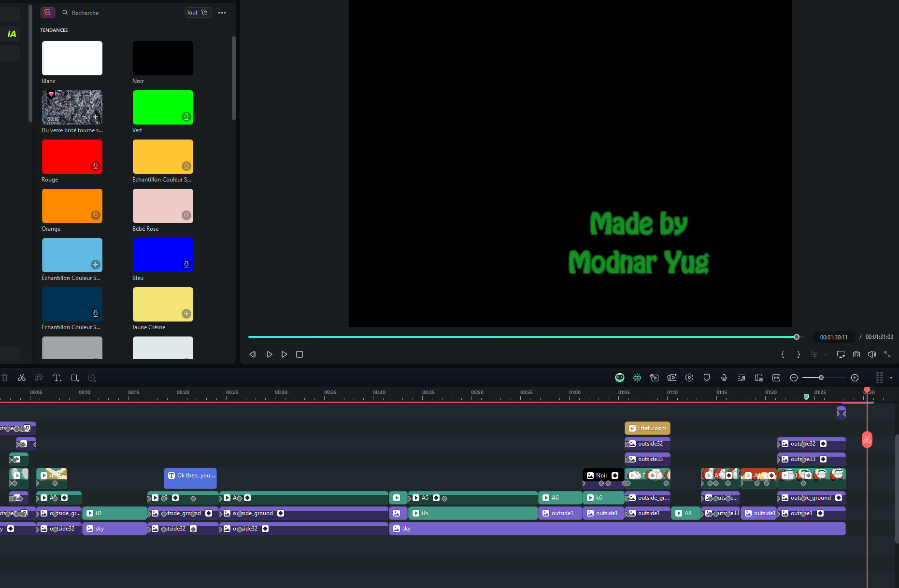The height and width of the screenshot is (588, 899).
Task: Click the timeline zoom-in plus button
Action: tap(855, 378)
